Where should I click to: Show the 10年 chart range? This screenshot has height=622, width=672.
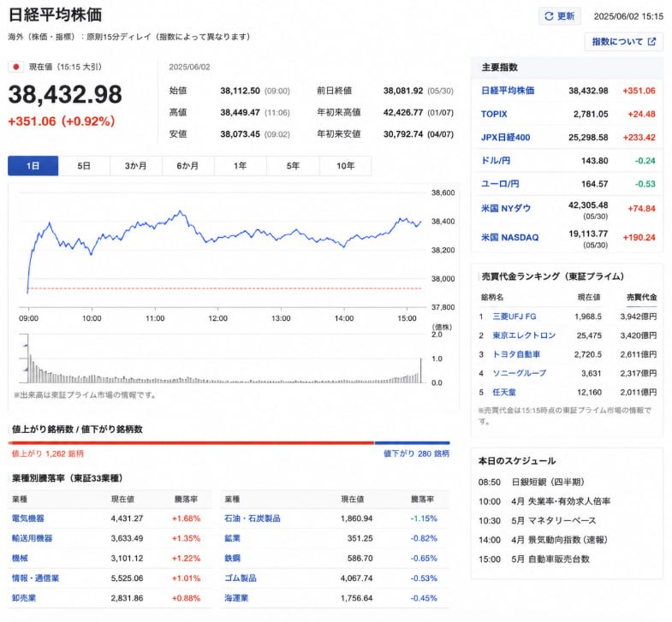click(x=346, y=166)
